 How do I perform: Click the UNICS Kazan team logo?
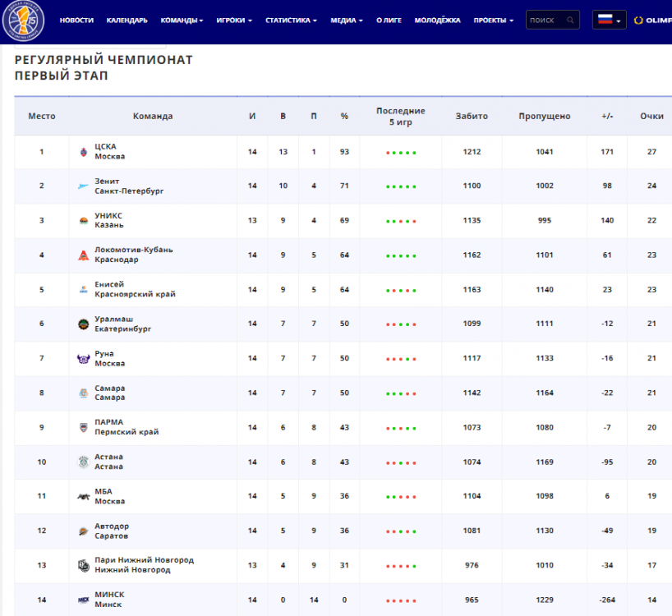(x=83, y=221)
